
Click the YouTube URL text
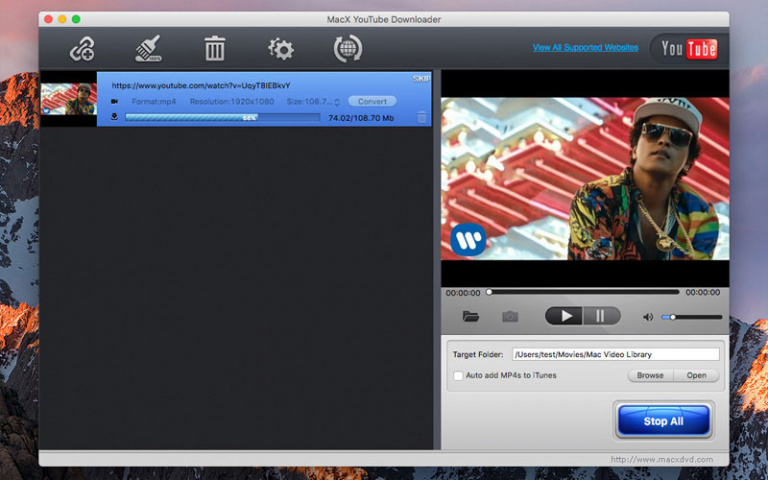201,86
